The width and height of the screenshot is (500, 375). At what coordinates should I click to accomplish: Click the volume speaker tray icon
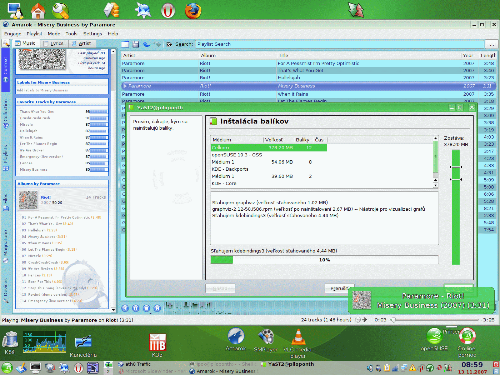pos(370,368)
